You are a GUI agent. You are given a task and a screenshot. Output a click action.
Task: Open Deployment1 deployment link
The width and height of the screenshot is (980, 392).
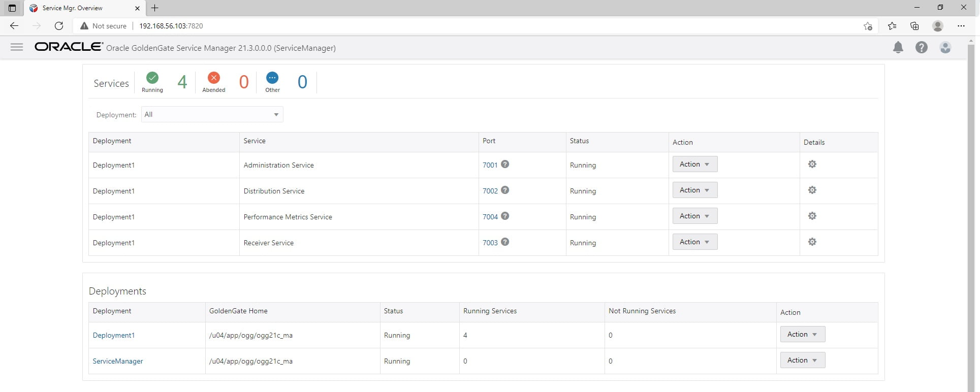(x=114, y=335)
